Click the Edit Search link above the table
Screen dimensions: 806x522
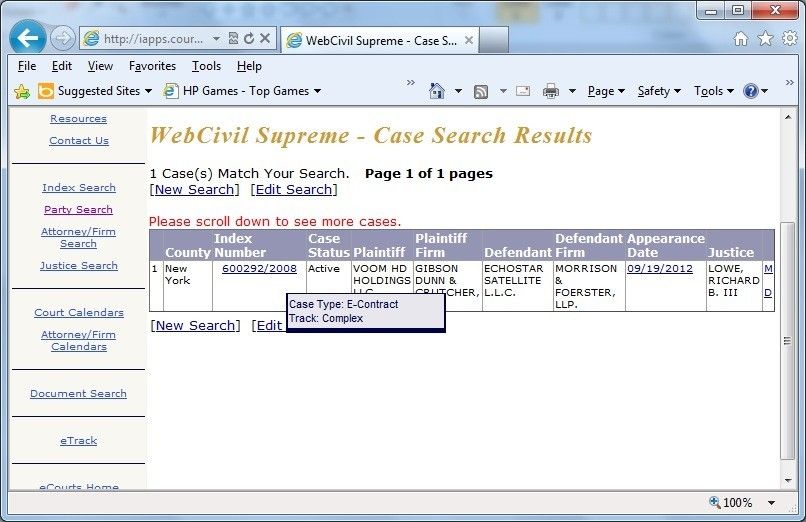[x=293, y=189]
